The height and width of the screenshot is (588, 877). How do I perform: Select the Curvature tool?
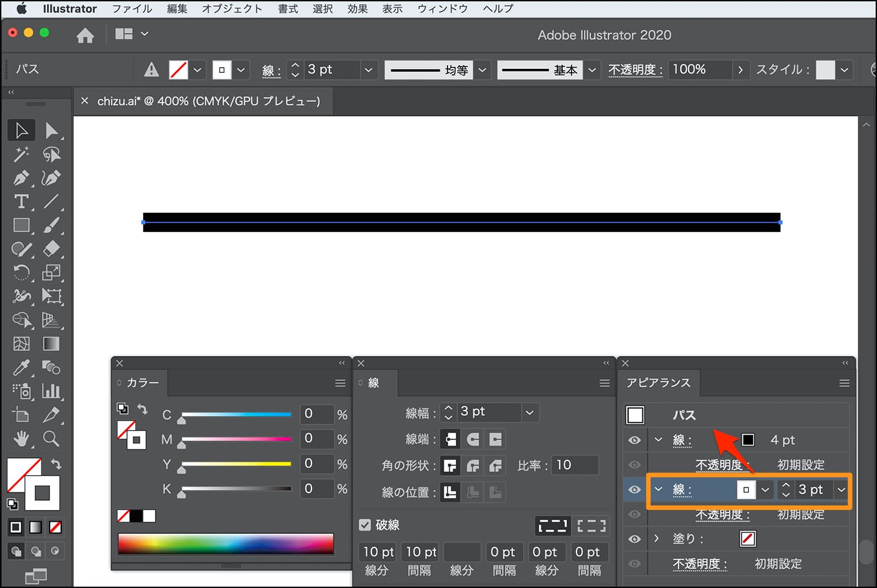coord(52,178)
